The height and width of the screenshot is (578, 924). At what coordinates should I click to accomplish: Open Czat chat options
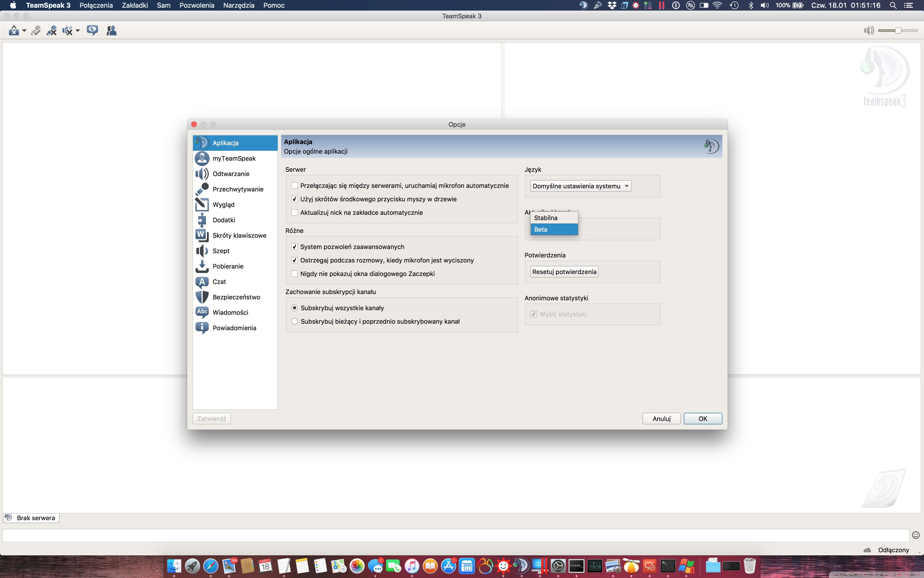(x=235, y=282)
